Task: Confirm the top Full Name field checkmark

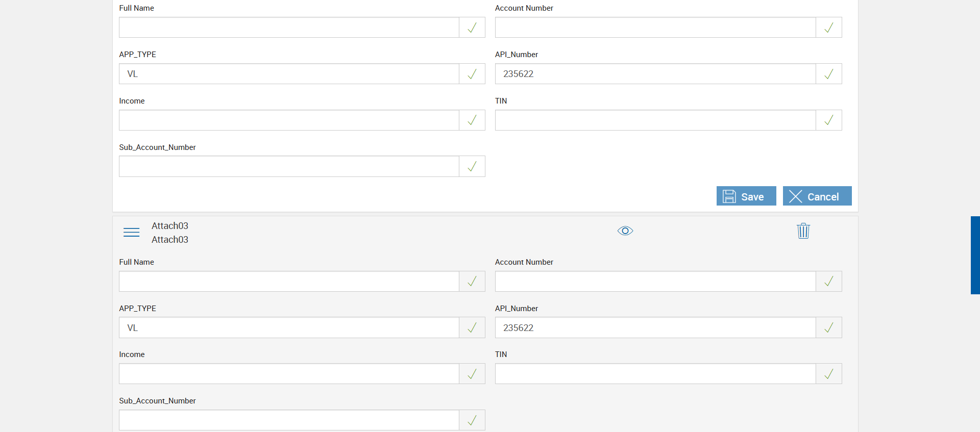Action: tap(472, 28)
